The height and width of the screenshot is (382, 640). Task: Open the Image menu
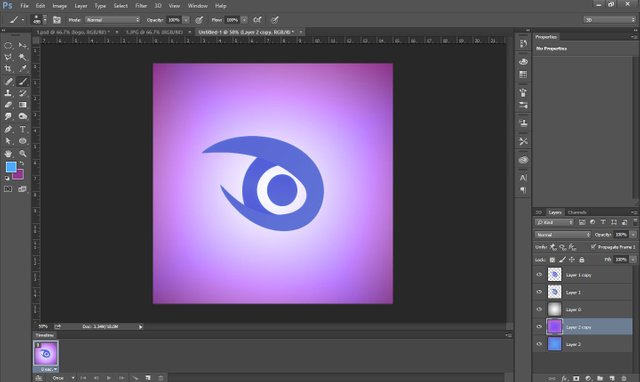(59, 6)
